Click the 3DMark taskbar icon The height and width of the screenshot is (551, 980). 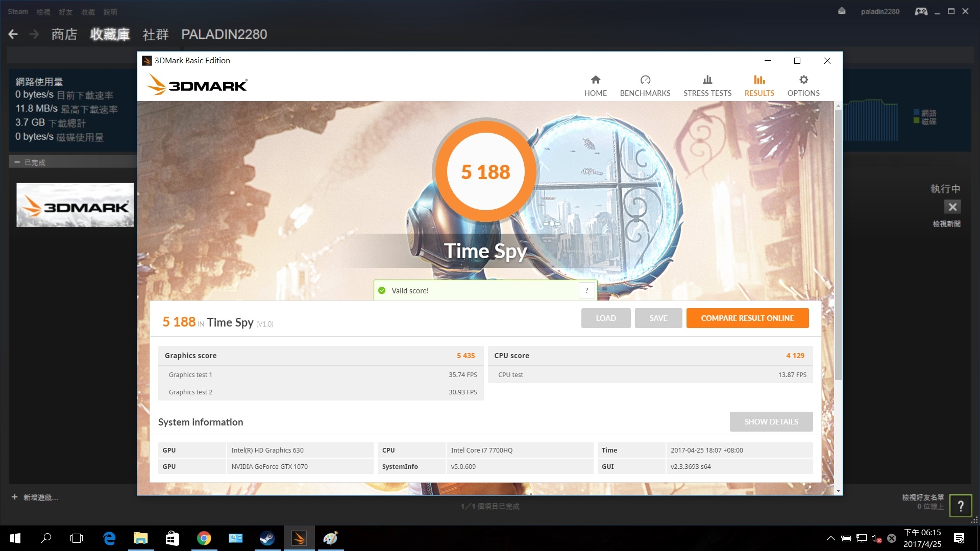(299, 538)
